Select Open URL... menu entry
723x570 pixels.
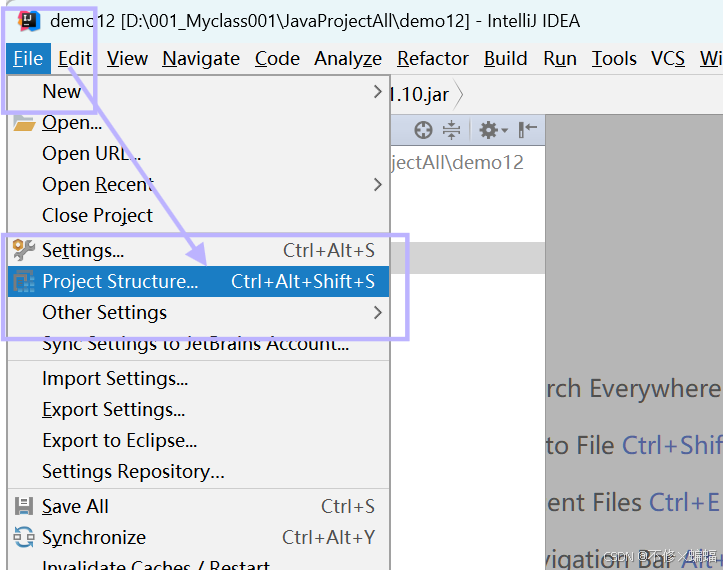point(198,154)
